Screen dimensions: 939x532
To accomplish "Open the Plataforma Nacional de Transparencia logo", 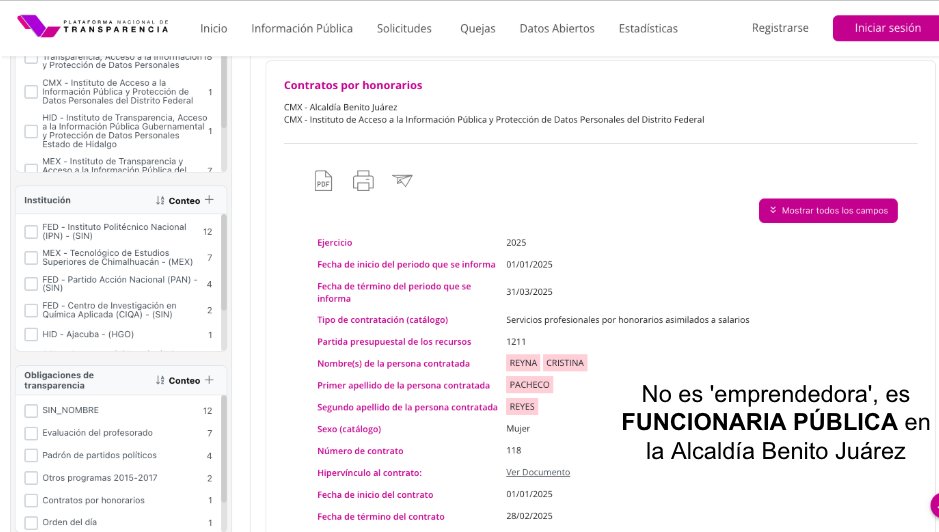I will pyautogui.click(x=93, y=26).
